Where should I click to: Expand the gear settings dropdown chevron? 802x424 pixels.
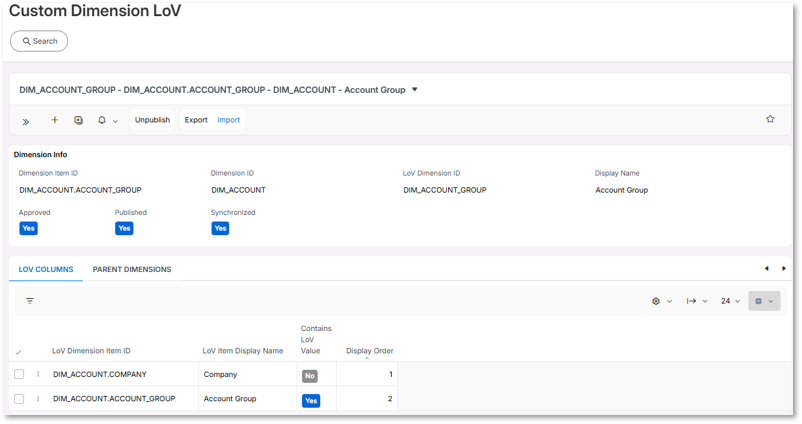669,301
